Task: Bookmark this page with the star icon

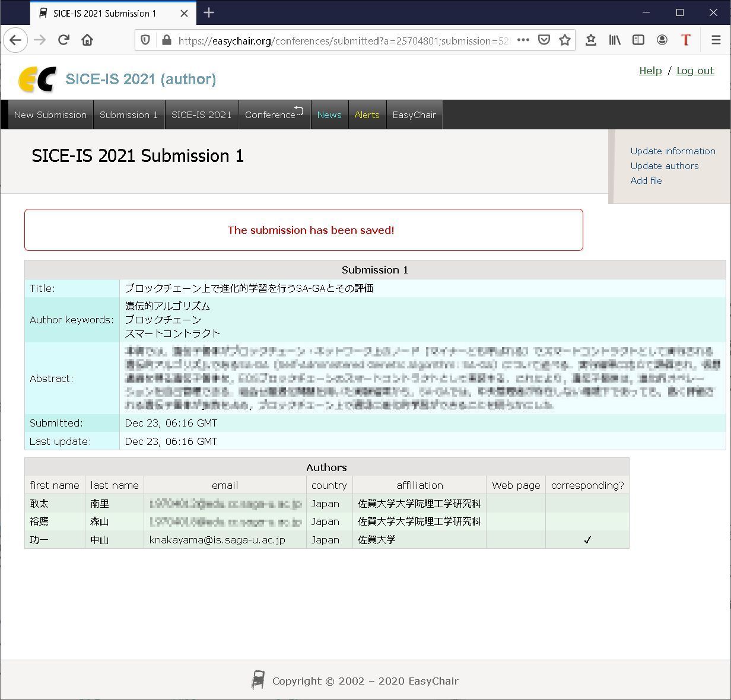Action: 565,40
